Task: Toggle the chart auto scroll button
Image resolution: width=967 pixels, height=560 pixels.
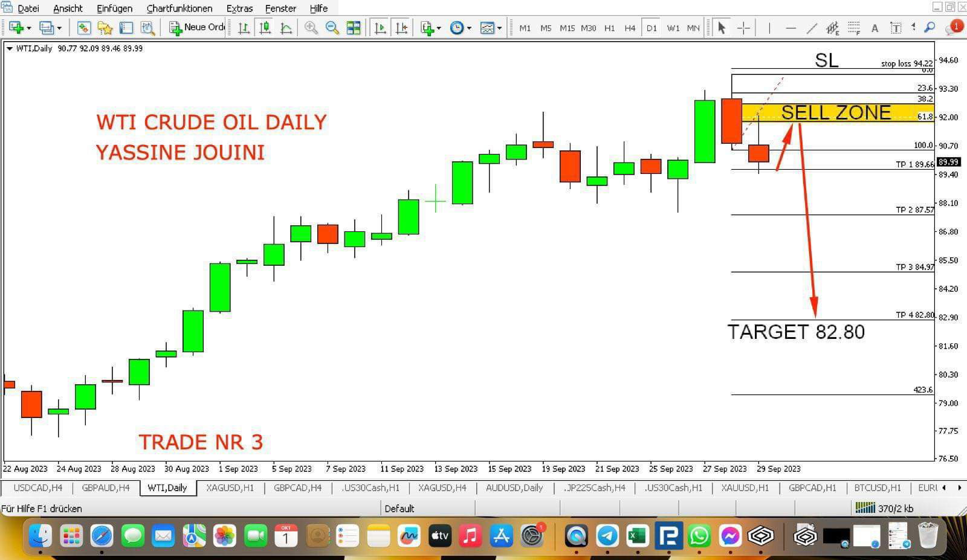Action: (x=380, y=28)
